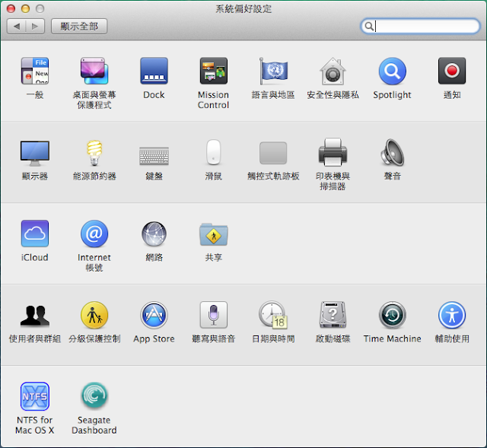Open the Dock preferences icon

coord(154,71)
